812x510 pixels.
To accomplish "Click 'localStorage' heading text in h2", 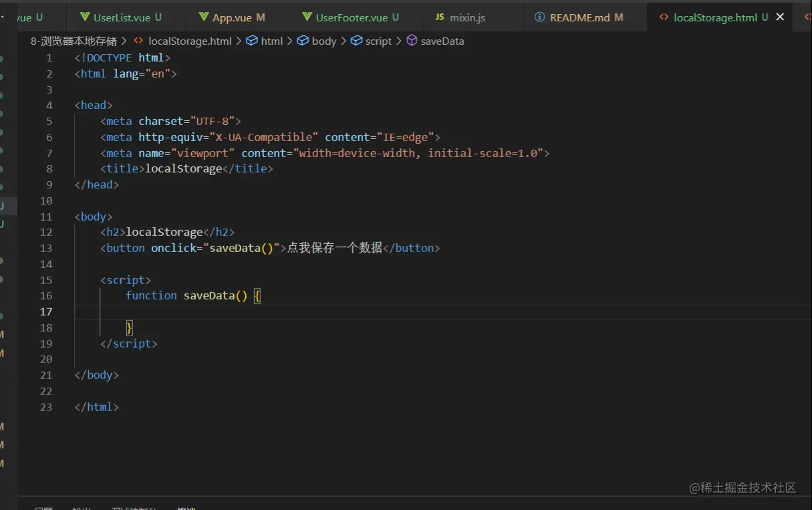I will click(x=164, y=232).
